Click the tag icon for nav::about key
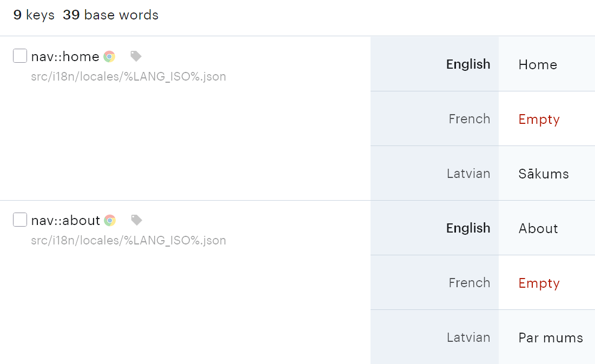The image size is (595, 364). (x=136, y=220)
